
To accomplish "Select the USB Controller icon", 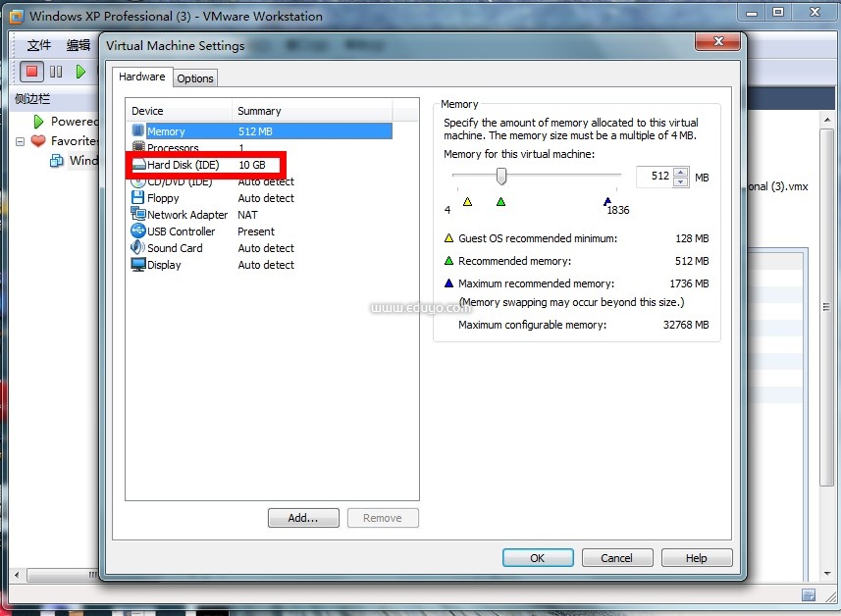I will tap(138, 231).
